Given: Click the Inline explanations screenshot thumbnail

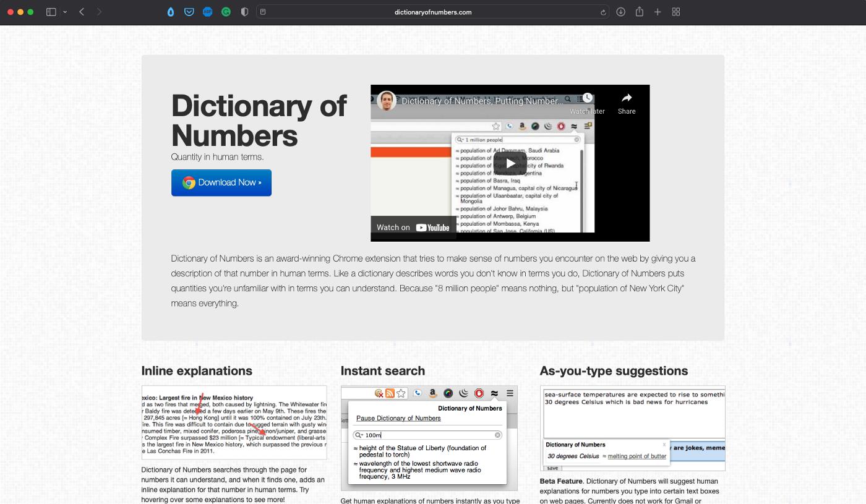Looking at the screenshot, I should (234, 423).
